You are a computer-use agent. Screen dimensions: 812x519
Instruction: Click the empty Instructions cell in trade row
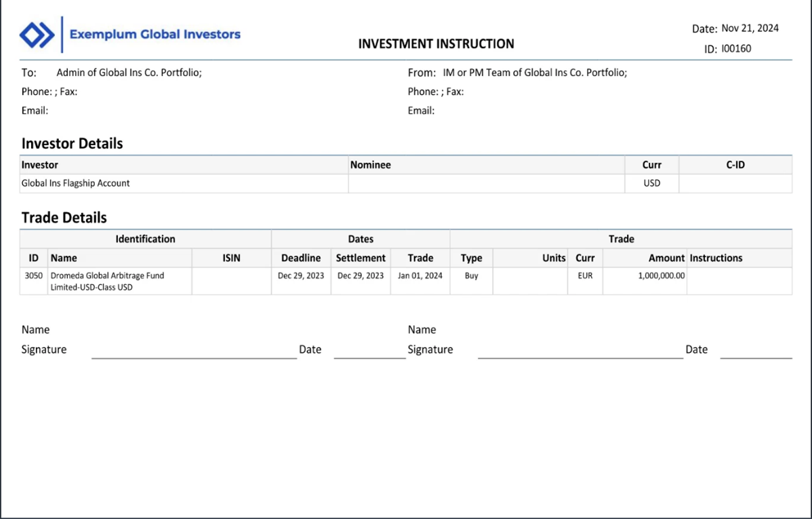(x=738, y=281)
